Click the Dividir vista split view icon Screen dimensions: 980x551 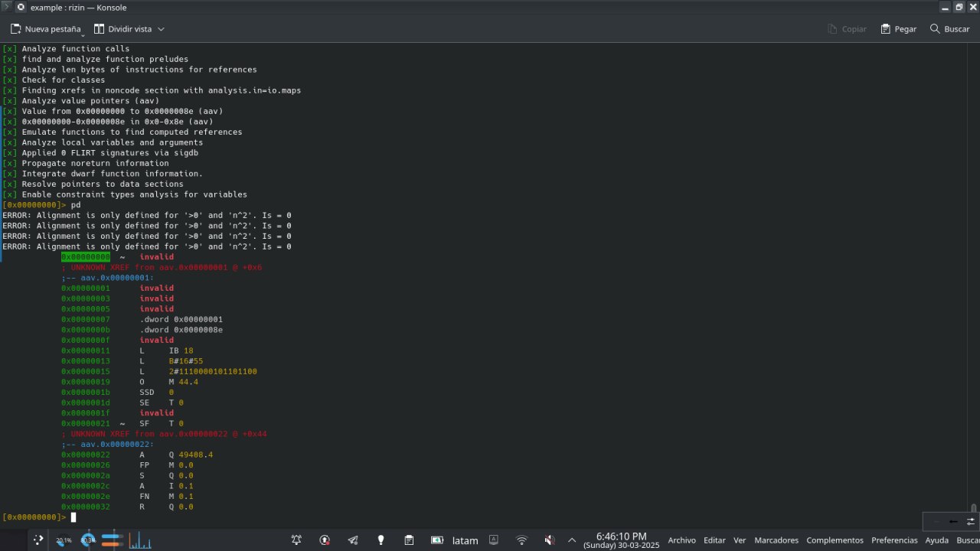point(100,29)
